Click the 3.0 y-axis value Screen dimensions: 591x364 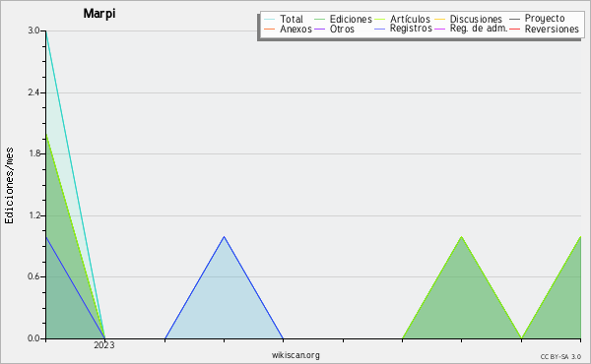pos(33,30)
